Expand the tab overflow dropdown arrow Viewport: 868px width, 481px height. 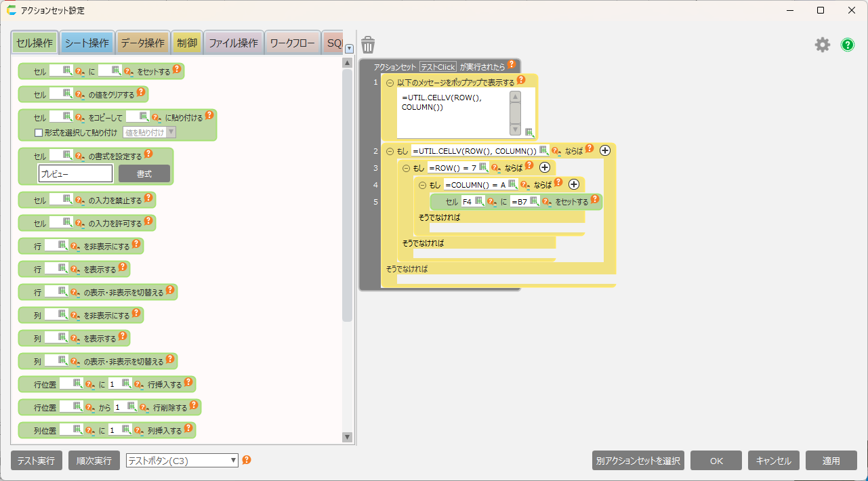point(349,49)
